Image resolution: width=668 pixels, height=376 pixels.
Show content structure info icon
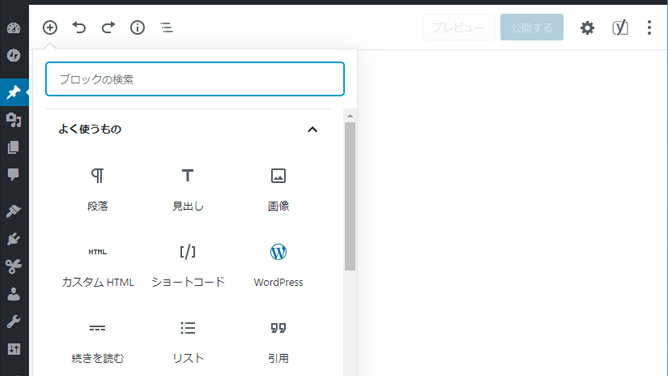pyautogui.click(x=137, y=28)
